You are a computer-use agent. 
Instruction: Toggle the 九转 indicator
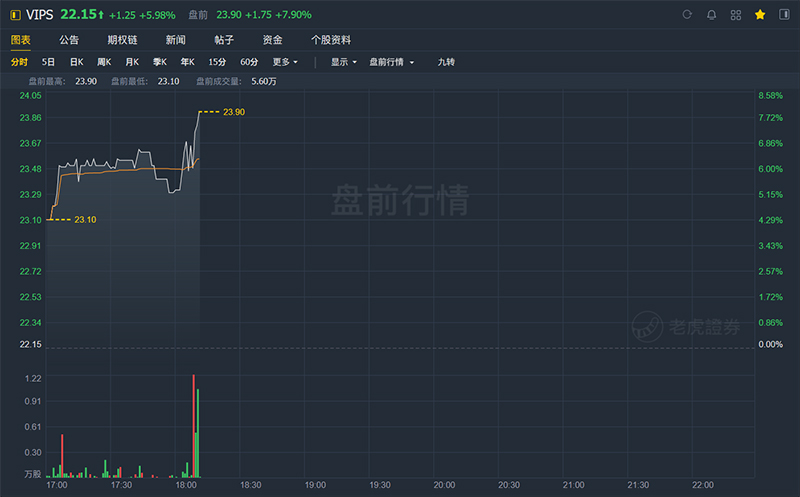click(446, 62)
